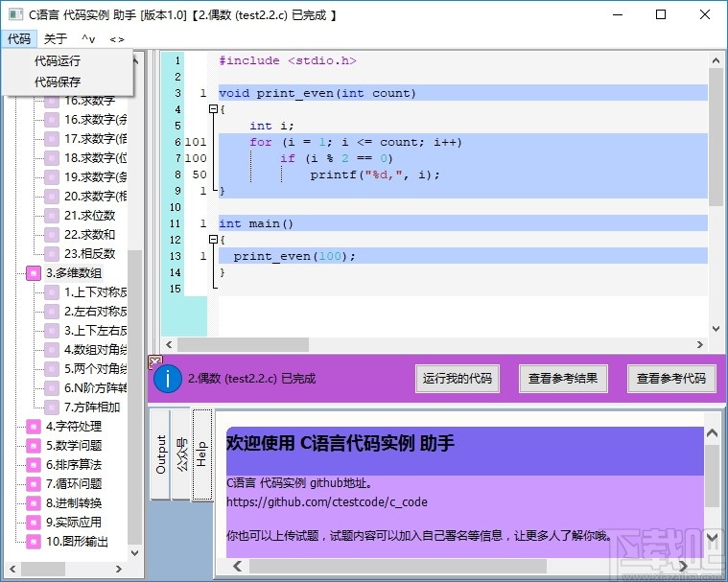The width and height of the screenshot is (728, 582).
Task: Click the icon beside 5.数学问题
Action: click(x=34, y=446)
